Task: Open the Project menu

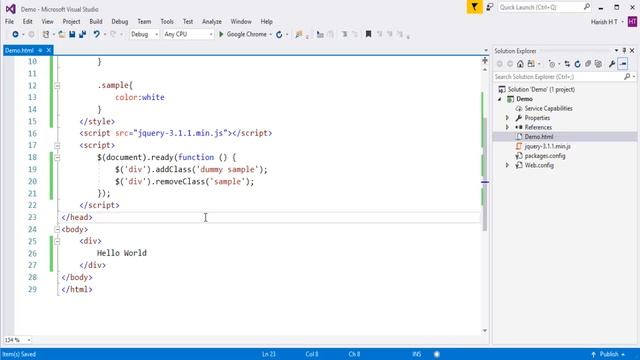Action: click(71, 22)
